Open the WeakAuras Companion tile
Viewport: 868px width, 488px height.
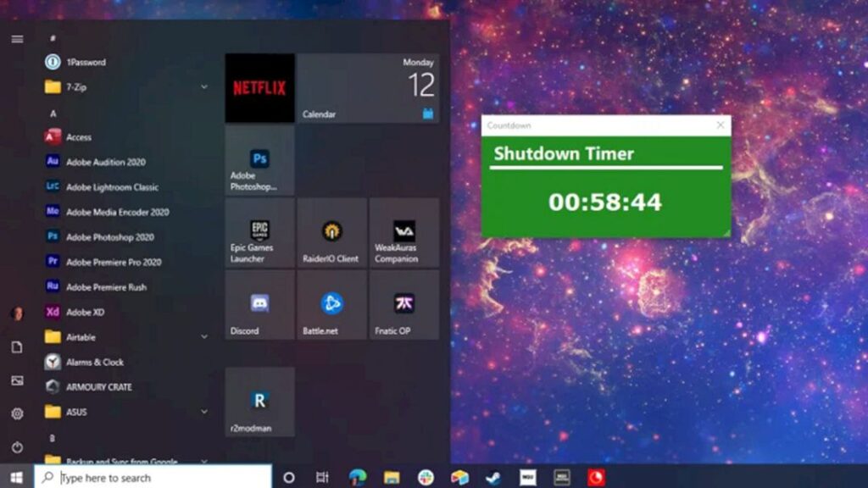coord(404,233)
